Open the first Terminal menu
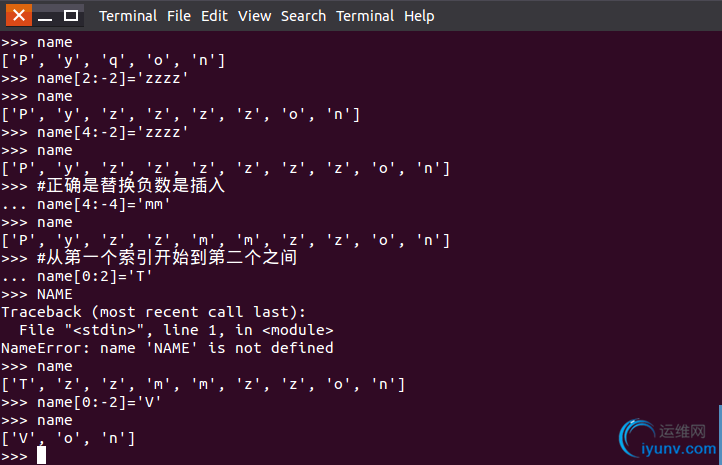 [128, 16]
